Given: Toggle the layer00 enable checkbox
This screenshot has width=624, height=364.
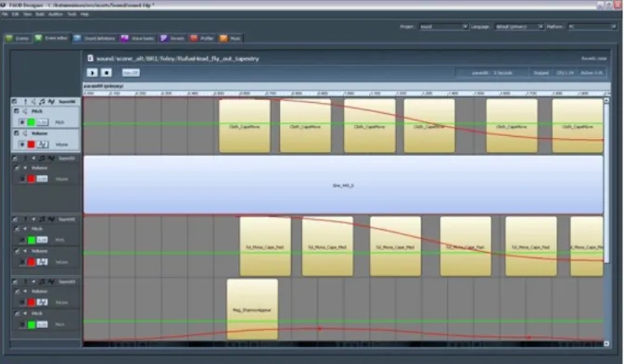Looking at the screenshot, I should [x=15, y=102].
